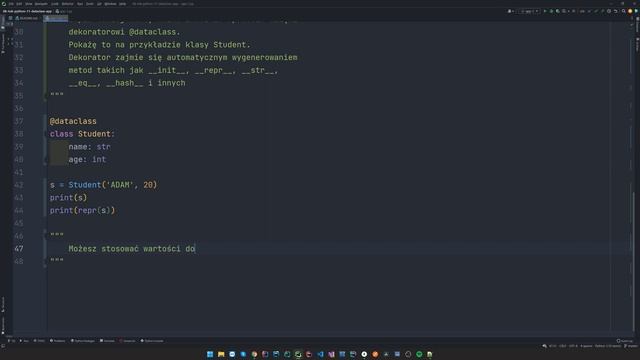Open the Services tool window tab

(x=127, y=341)
